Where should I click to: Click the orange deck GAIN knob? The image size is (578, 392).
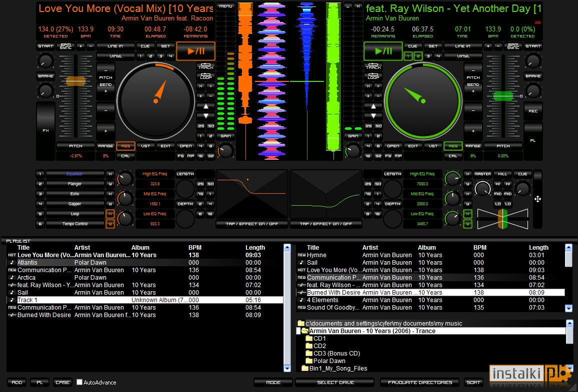tap(225, 150)
